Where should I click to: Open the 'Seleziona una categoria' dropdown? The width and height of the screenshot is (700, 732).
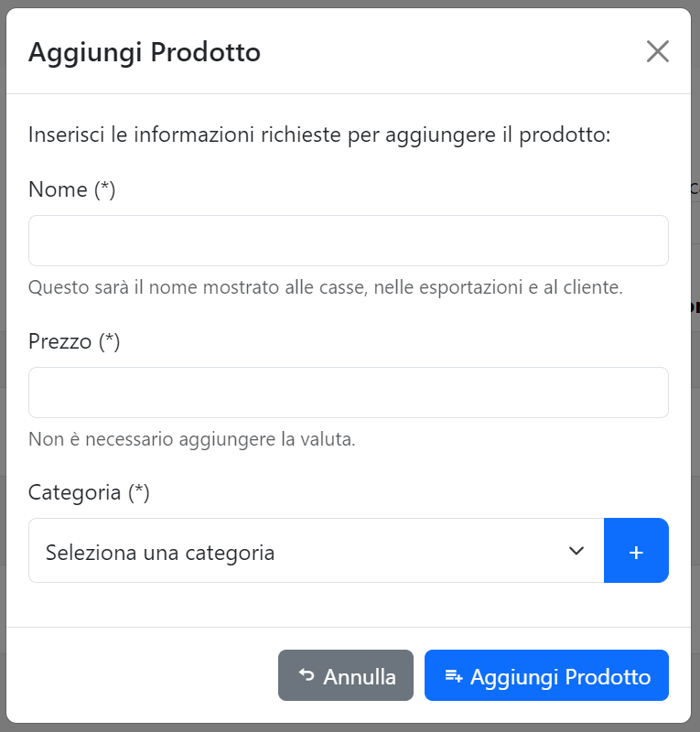317,551
